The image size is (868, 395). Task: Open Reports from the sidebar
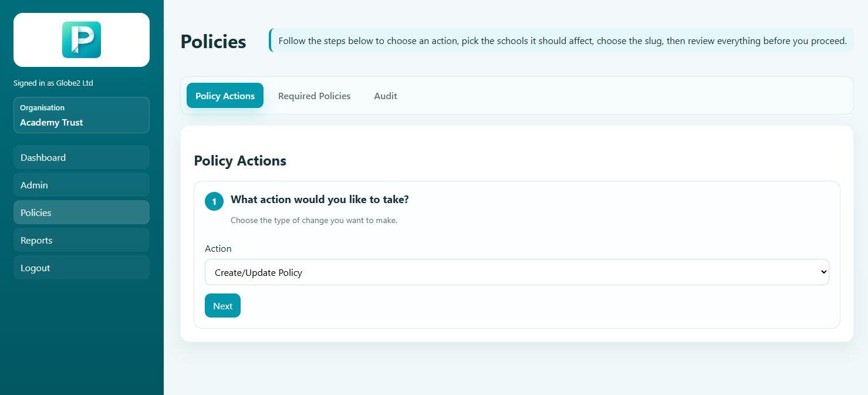coord(82,240)
